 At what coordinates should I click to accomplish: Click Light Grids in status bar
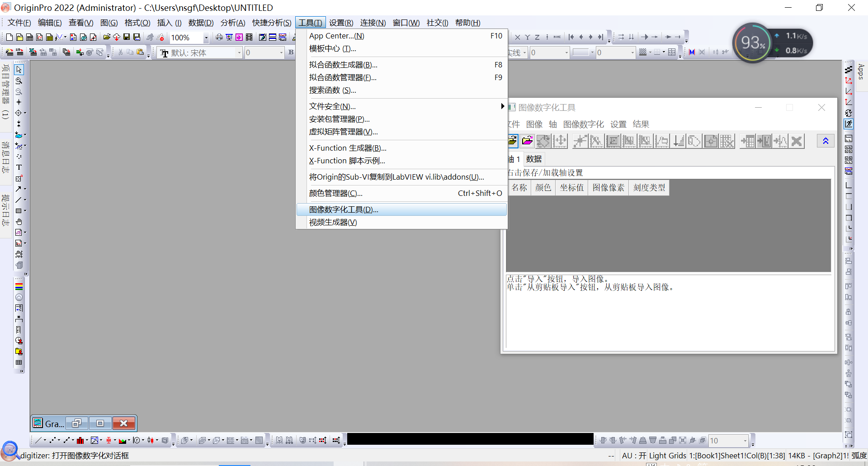tap(667, 456)
